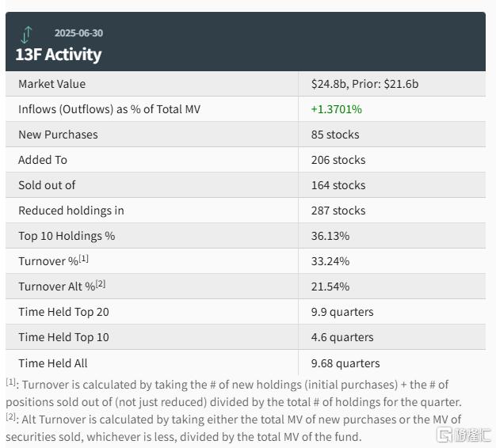Click the 287 stocks reduced holdings value
Image resolution: width=496 pixels, height=448 pixels.
coord(338,211)
